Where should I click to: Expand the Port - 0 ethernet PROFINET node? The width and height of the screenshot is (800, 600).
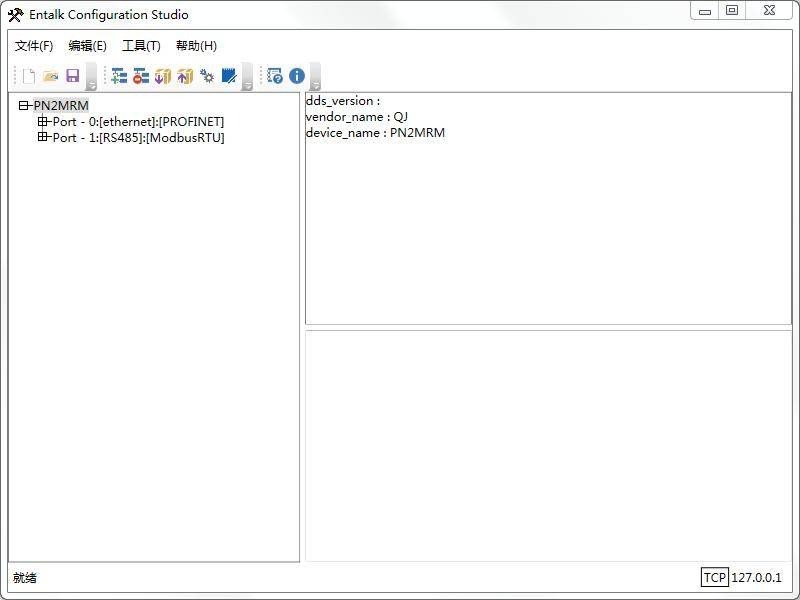(43, 121)
